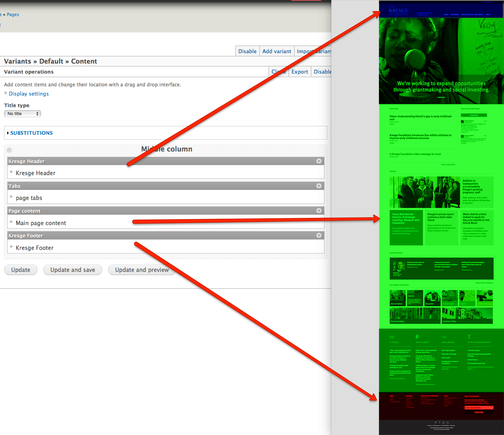Click Export in Variant operations
This screenshot has height=435, width=504.
[299, 72]
